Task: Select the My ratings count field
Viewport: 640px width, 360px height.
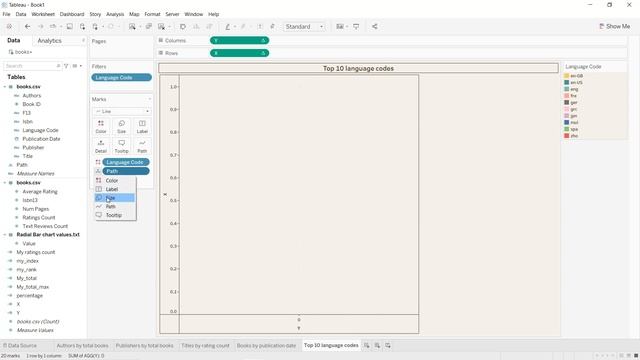Action: pos(36,252)
